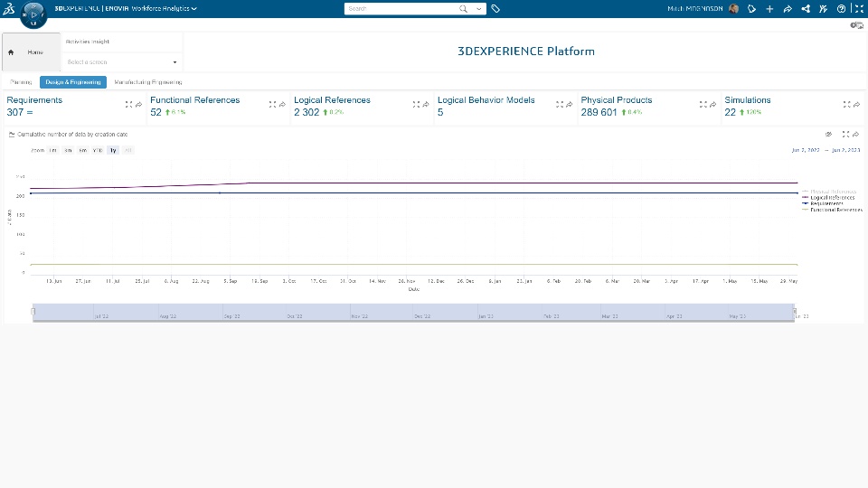Maximize the cumulative chart panel

tap(845, 134)
